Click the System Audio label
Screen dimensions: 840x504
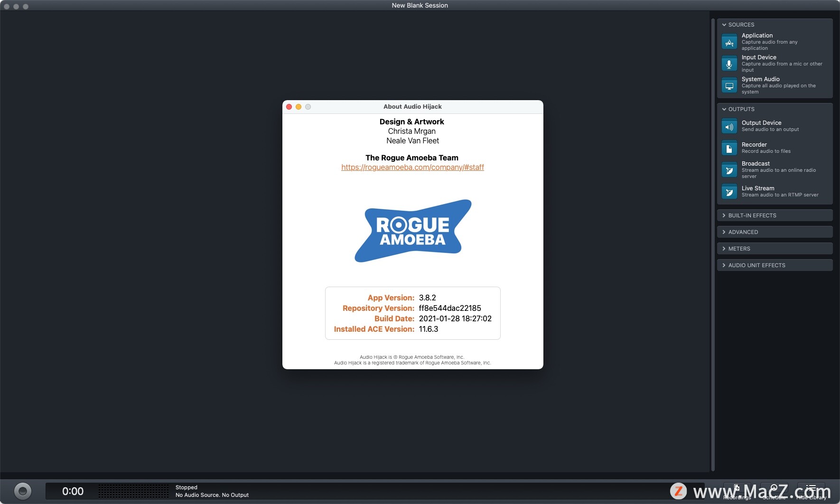(x=760, y=79)
